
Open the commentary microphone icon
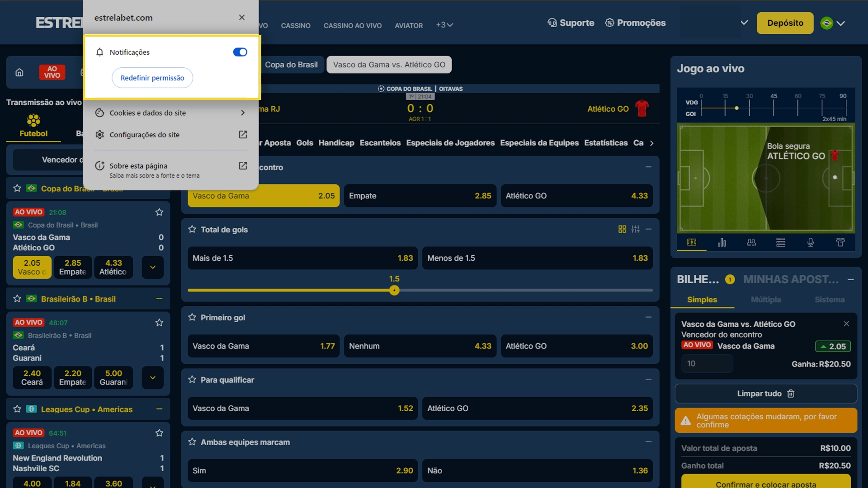click(811, 242)
